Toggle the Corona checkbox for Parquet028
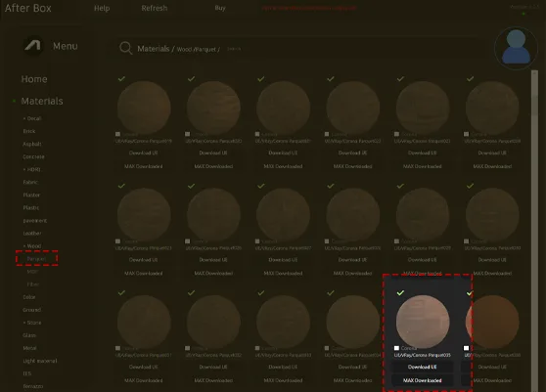 coord(327,241)
